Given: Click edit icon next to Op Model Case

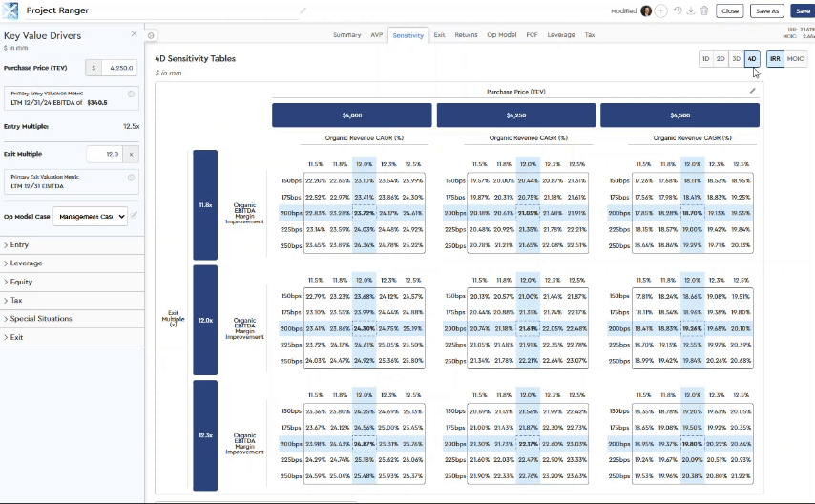Looking at the screenshot, I should click(135, 216).
